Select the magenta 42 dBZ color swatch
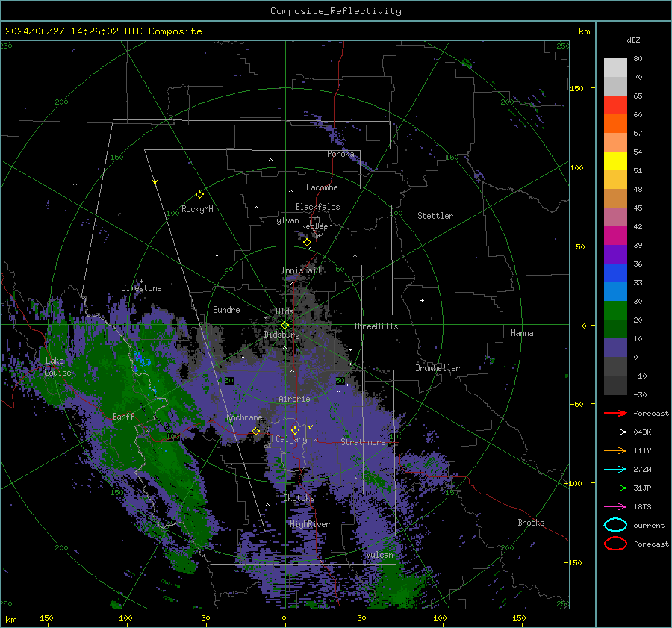This screenshot has width=672, height=628. coord(615,235)
